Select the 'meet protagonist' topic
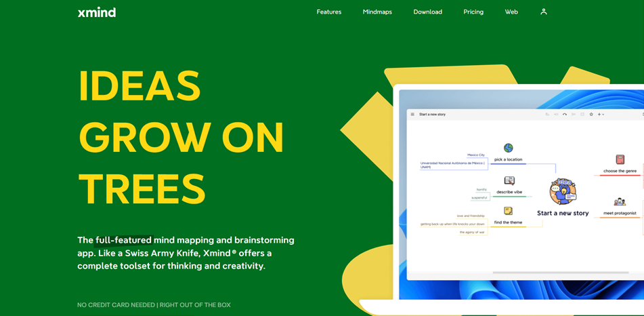 pyautogui.click(x=620, y=213)
